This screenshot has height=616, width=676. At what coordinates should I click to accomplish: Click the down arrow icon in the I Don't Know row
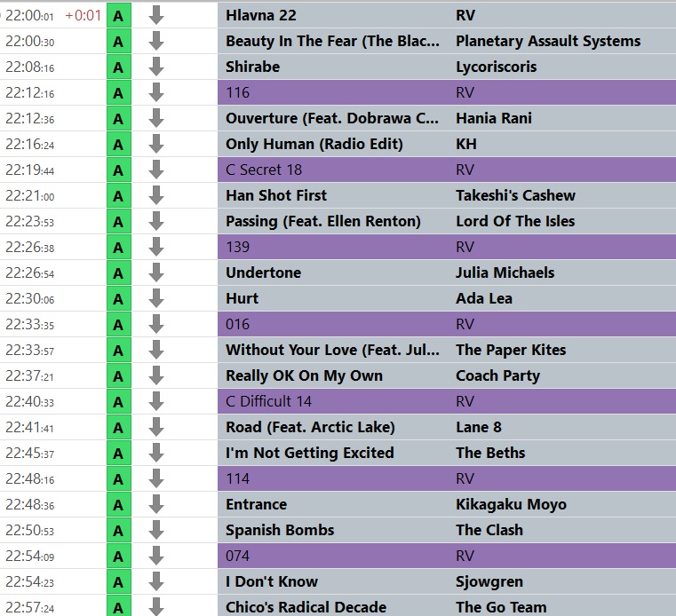click(x=156, y=582)
